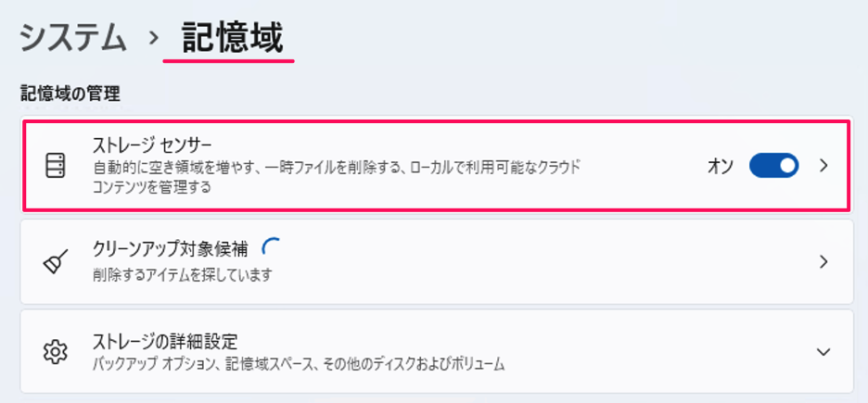Click the gear icon for ストレージの詳細設定
This screenshot has height=403, width=868.
coord(57,352)
